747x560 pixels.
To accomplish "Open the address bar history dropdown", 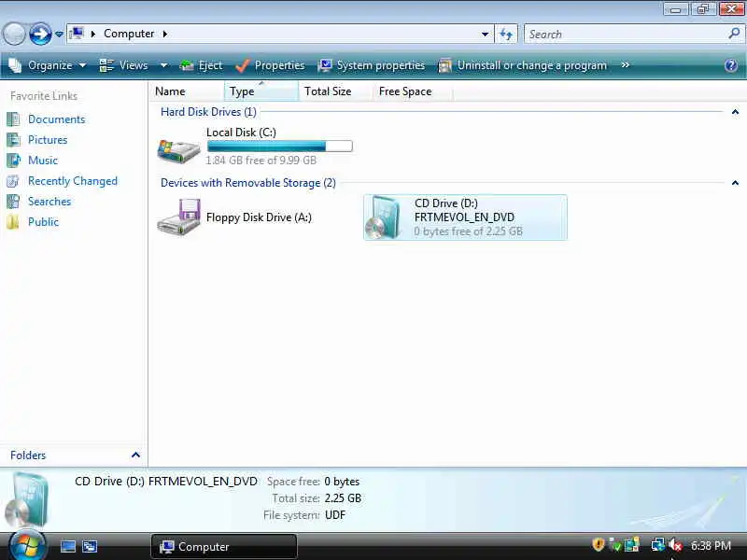I will [x=485, y=34].
